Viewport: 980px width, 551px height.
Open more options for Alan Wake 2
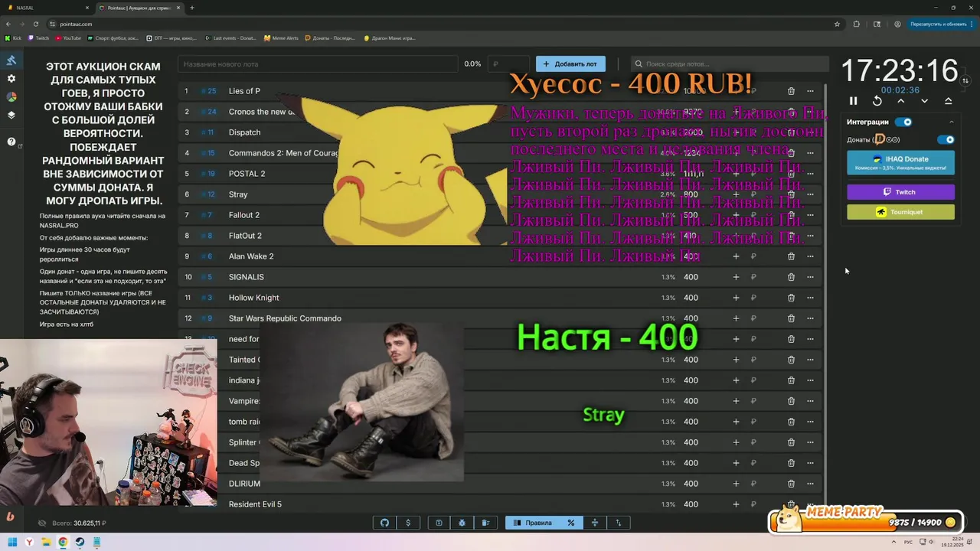[810, 256]
